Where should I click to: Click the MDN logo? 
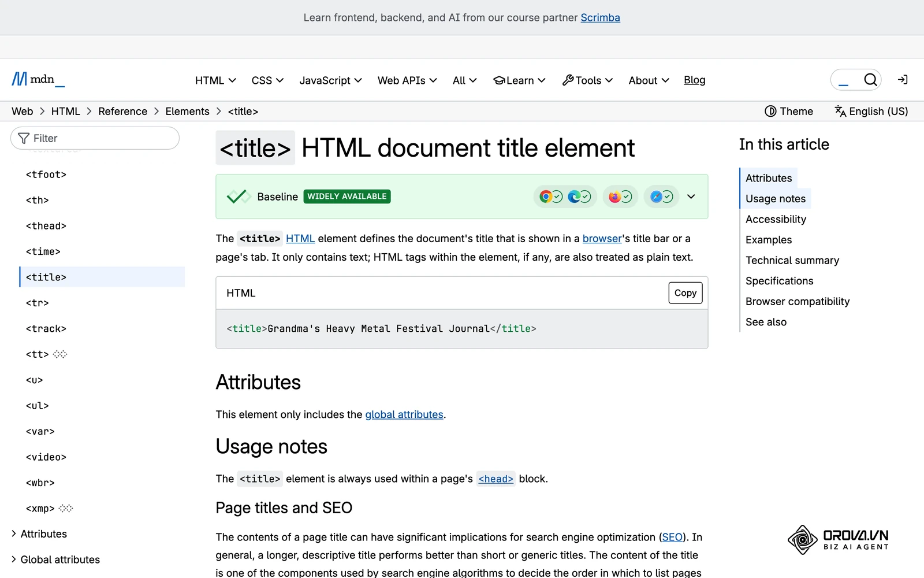click(38, 79)
